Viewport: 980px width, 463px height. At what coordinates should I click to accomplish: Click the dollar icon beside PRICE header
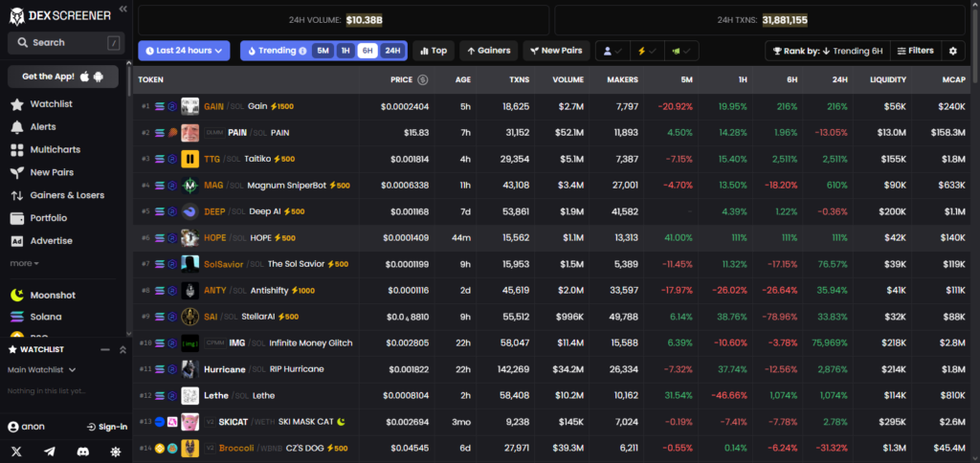[423, 79]
